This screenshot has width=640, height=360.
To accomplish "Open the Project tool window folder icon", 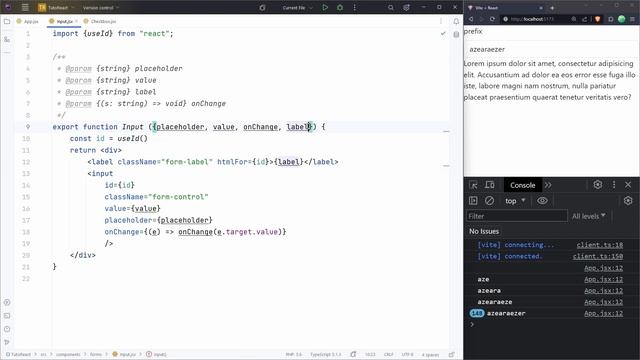I will (x=7, y=21).
